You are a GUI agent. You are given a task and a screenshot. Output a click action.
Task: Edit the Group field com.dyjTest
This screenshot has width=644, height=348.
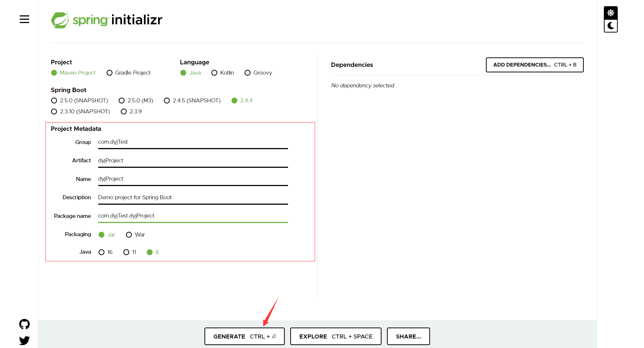[193, 142]
